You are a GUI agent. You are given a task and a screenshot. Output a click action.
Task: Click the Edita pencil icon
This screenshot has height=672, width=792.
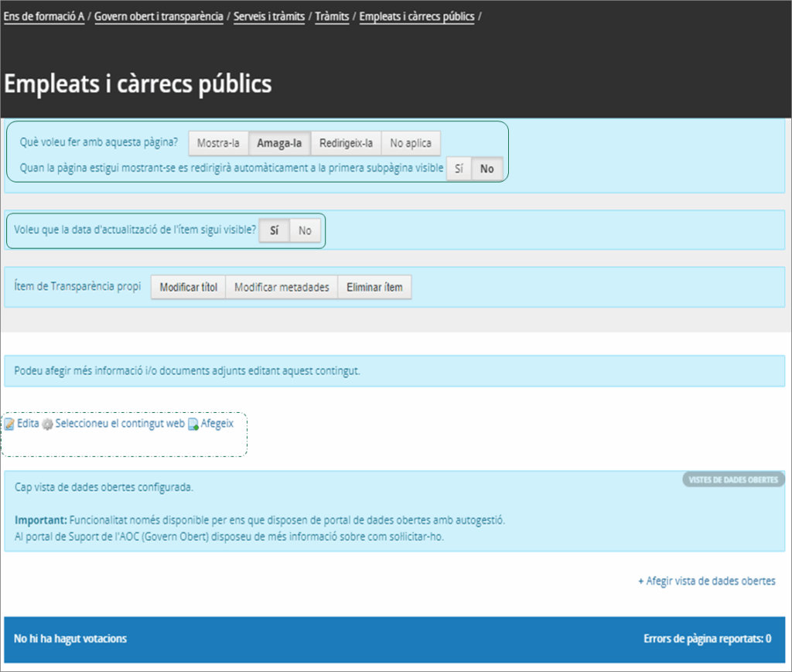click(9, 425)
